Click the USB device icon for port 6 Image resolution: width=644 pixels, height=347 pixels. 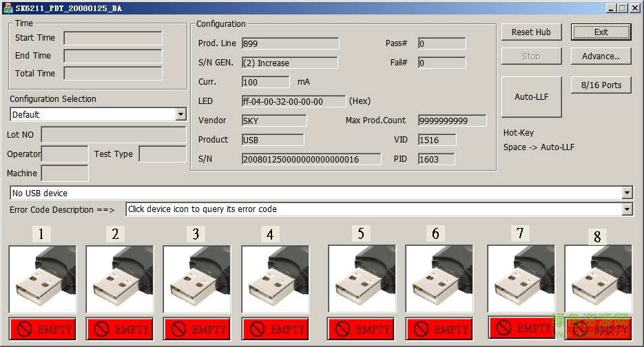point(439,280)
